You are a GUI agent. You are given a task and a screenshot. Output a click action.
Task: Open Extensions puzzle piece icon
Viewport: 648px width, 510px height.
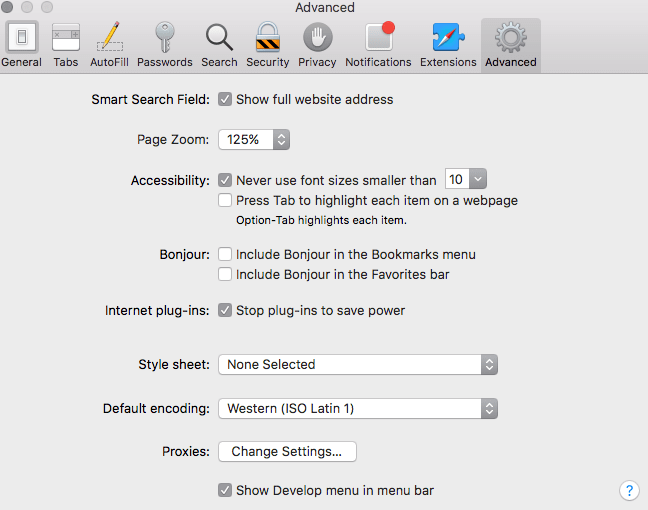coord(448,38)
